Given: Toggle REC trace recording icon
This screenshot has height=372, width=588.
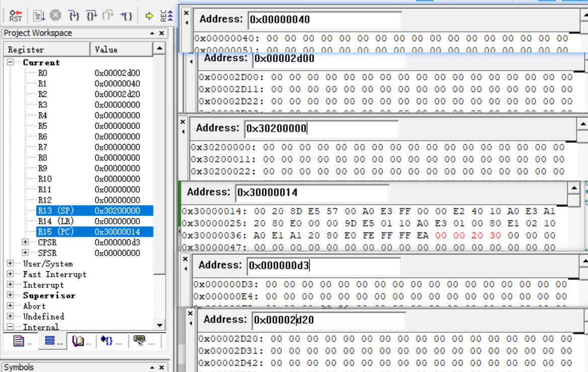Looking at the screenshot, I should pyautogui.click(x=167, y=16).
